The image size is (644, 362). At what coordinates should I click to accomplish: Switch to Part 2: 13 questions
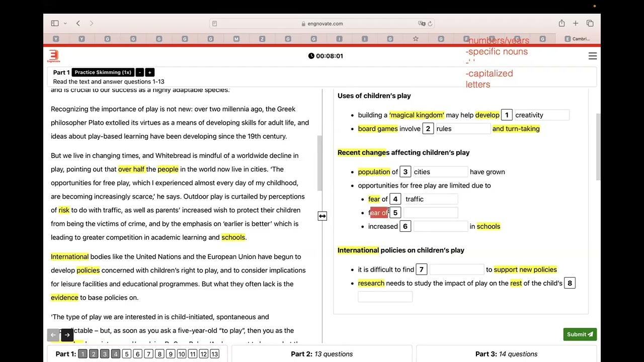(x=321, y=354)
